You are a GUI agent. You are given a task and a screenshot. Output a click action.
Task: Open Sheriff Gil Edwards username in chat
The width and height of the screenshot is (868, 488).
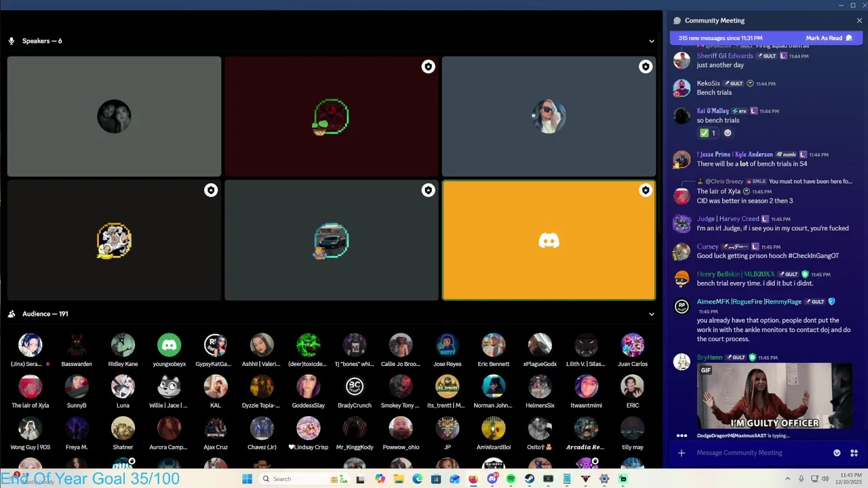pyautogui.click(x=725, y=56)
